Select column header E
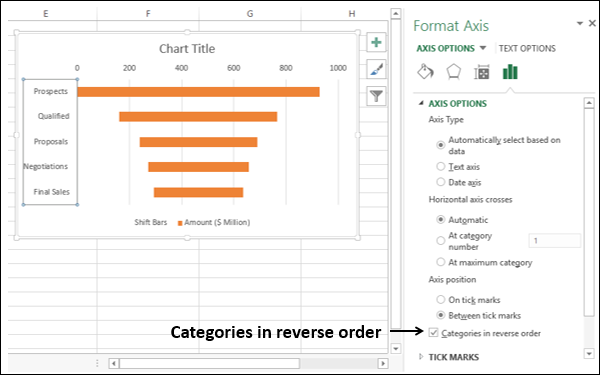The height and width of the screenshot is (375, 600). (46, 14)
